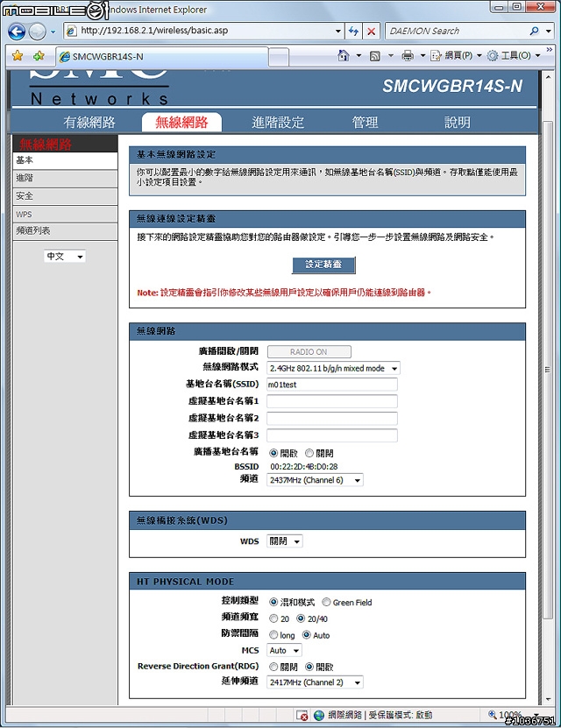Open the 頻道 Channel 6 dropdown
This screenshot has height=728, width=561.
point(315,480)
